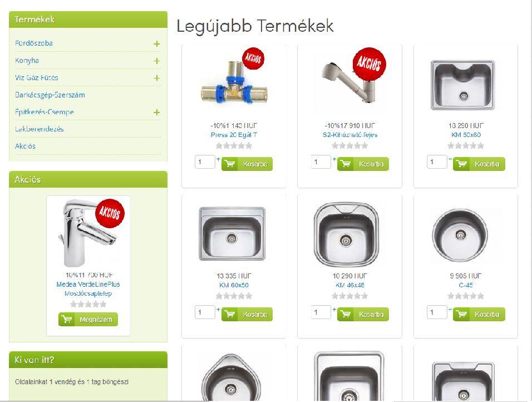Click quantity field for Press 20 Egál T
Screen dimensions: 532x402
tap(205, 162)
